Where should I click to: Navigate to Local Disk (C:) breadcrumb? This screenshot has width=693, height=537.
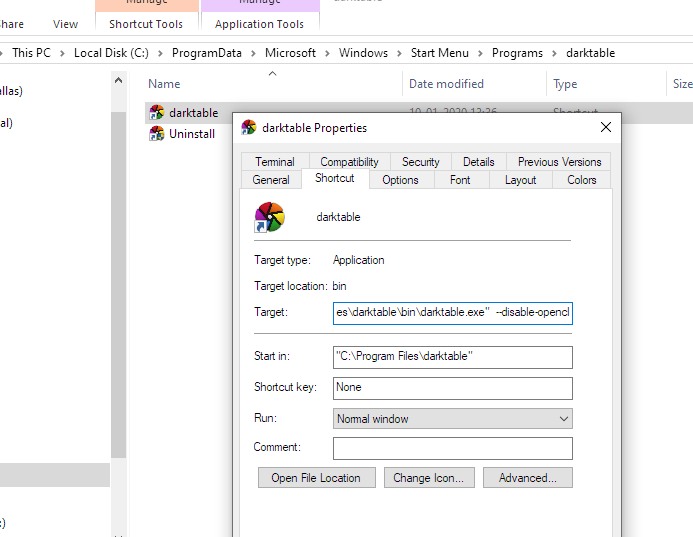111,53
